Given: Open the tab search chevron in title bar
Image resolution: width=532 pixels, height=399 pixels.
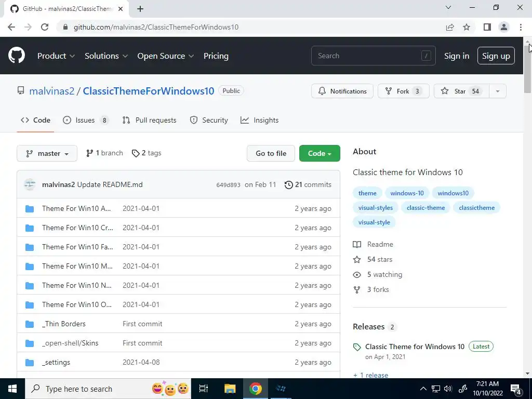Looking at the screenshot, I should 448,7.
